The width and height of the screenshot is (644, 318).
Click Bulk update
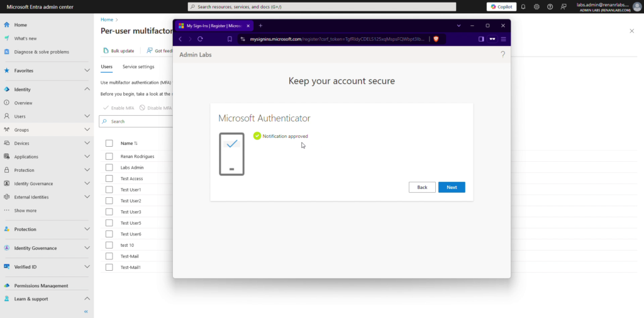pyautogui.click(x=119, y=50)
